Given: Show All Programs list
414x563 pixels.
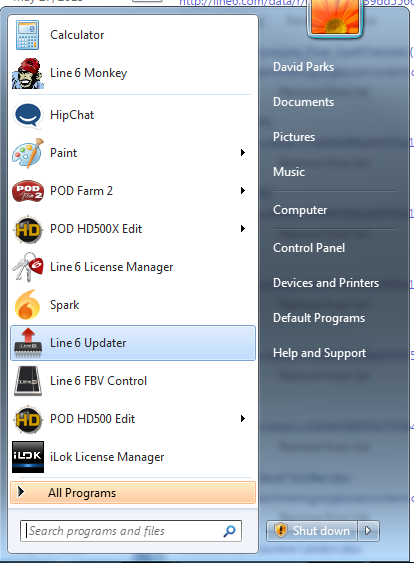Looking at the screenshot, I should click(x=133, y=493).
